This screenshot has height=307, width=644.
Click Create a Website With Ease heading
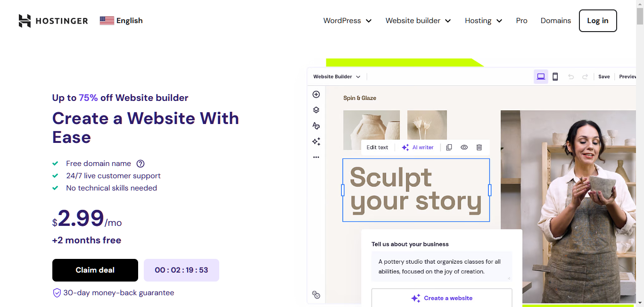tap(146, 128)
